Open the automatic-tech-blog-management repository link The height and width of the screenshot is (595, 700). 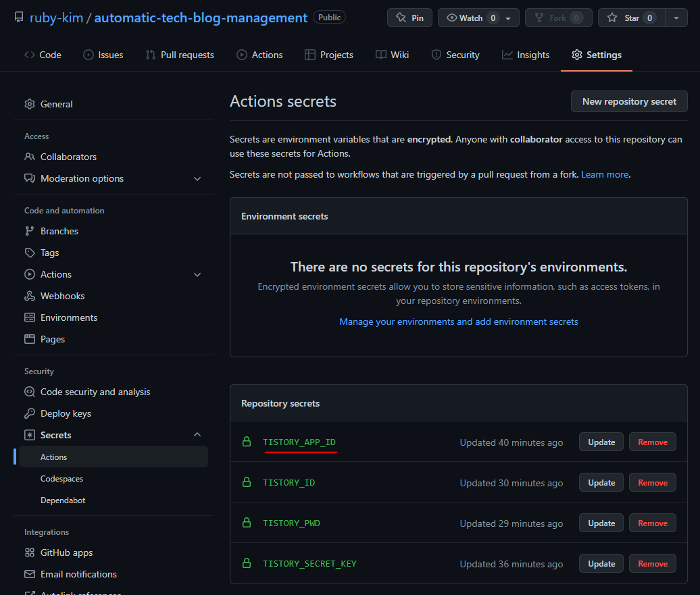pyautogui.click(x=201, y=18)
